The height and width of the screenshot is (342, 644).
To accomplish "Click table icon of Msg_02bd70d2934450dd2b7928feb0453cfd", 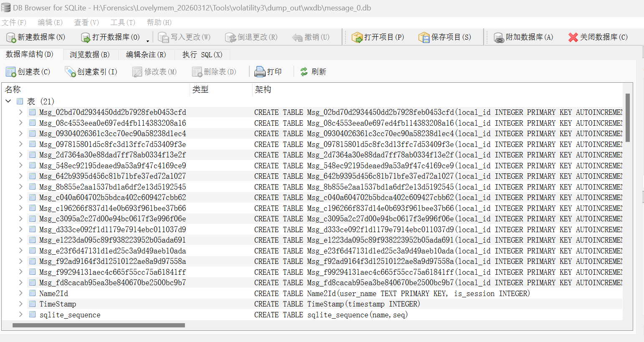I will [32, 112].
